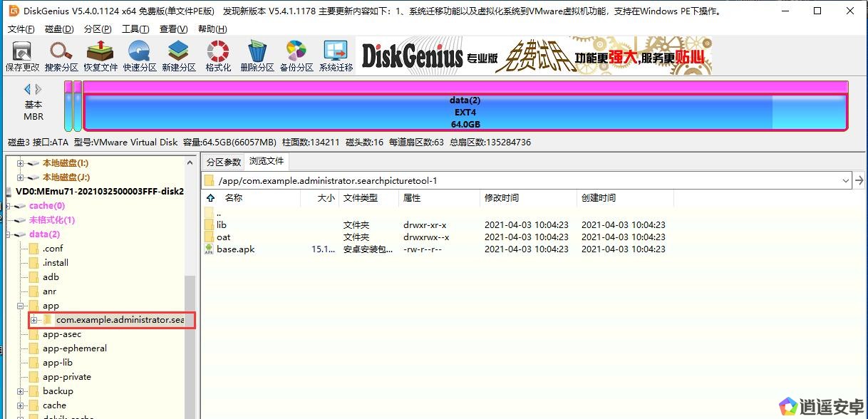Choose the 格式化 format tool icon
Viewport: 868px width, 419px height.
(218, 56)
